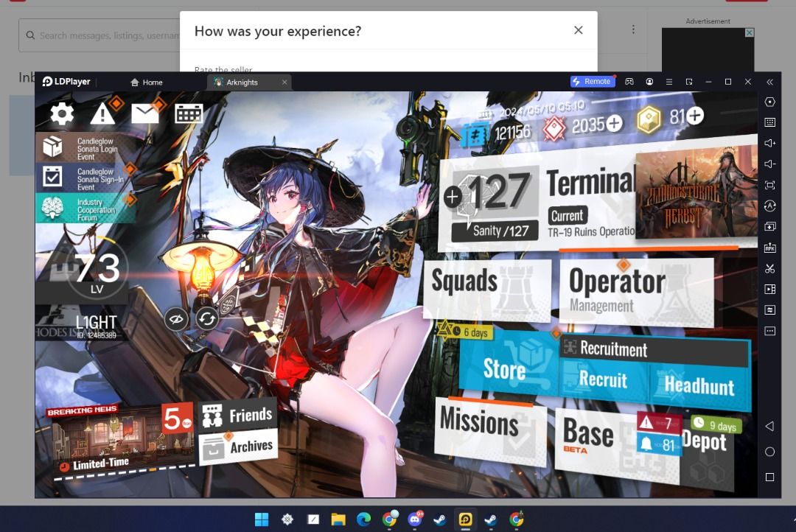Collapse the LDPlayer right sidebar
Image resolution: width=796 pixels, height=532 pixels.
tap(769, 82)
